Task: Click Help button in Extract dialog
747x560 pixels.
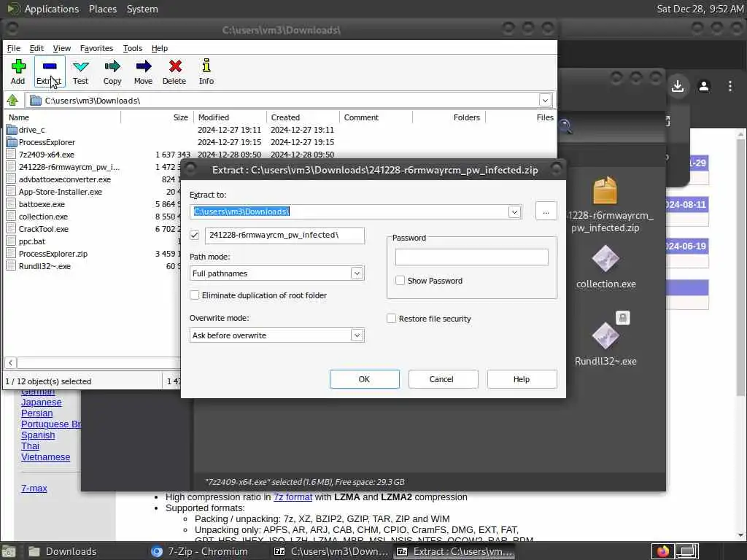Action: tap(522, 379)
